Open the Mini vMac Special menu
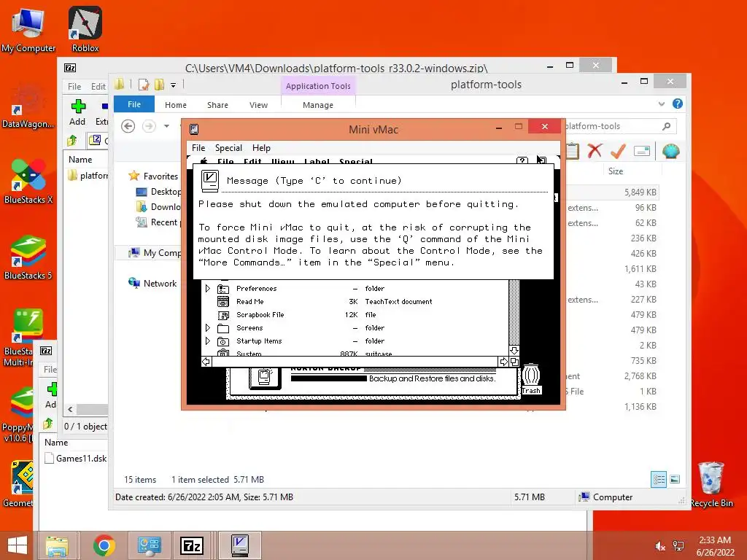 coord(228,147)
